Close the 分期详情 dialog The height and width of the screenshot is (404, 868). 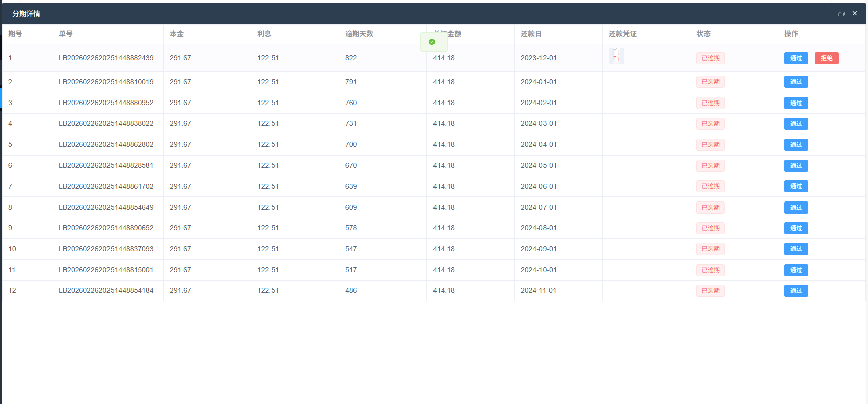tap(855, 14)
